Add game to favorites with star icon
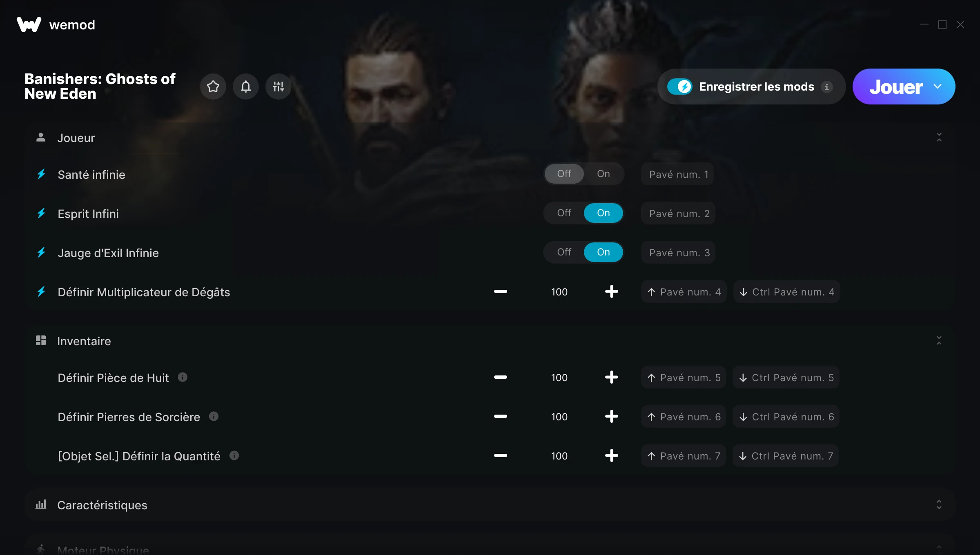The height and width of the screenshot is (555, 980). tap(213, 87)
